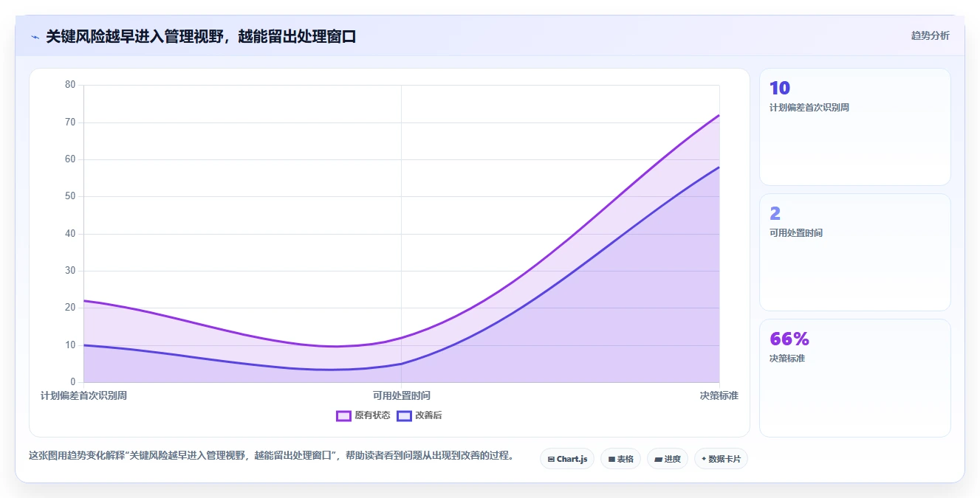
Task: Select the 进度 tag chip
Action: [668, 459]
